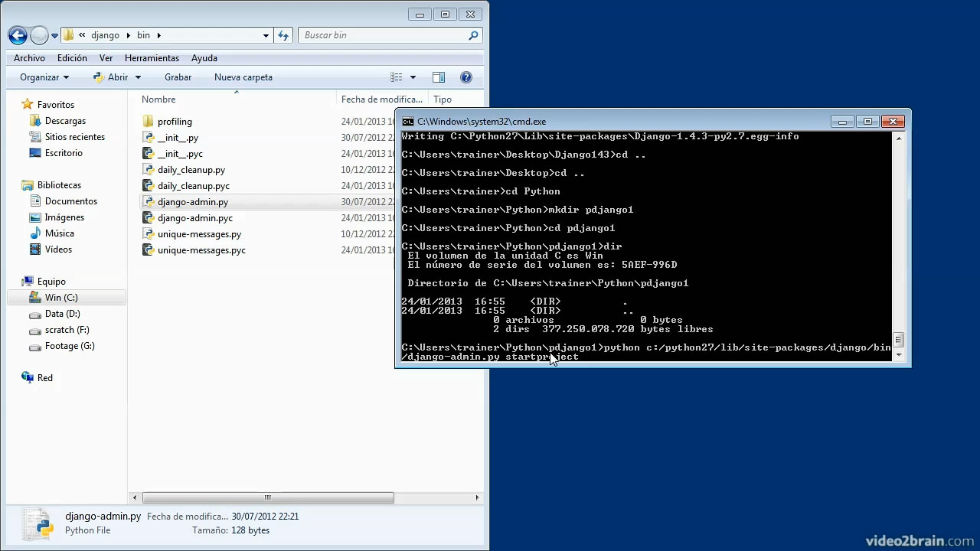Select the daily_cleanup.py file
The height and width of the screenshot is (551, 980).
click(191, 170)
